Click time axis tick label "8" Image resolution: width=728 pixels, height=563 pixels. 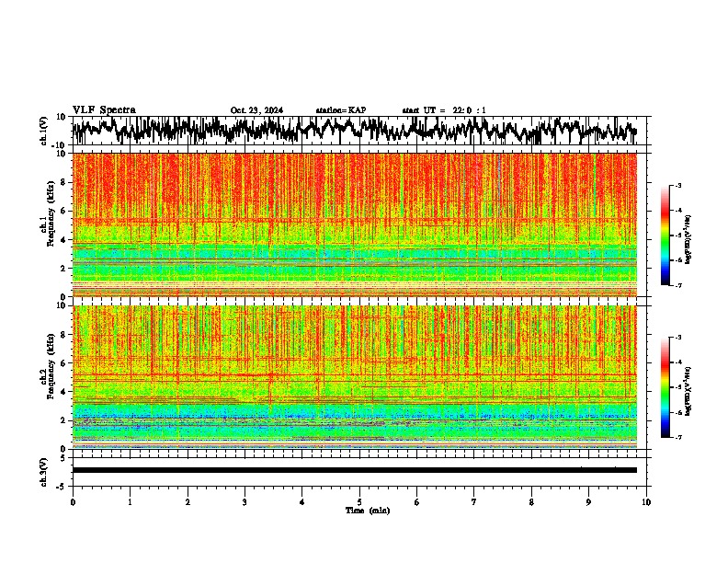pos(531,502)
